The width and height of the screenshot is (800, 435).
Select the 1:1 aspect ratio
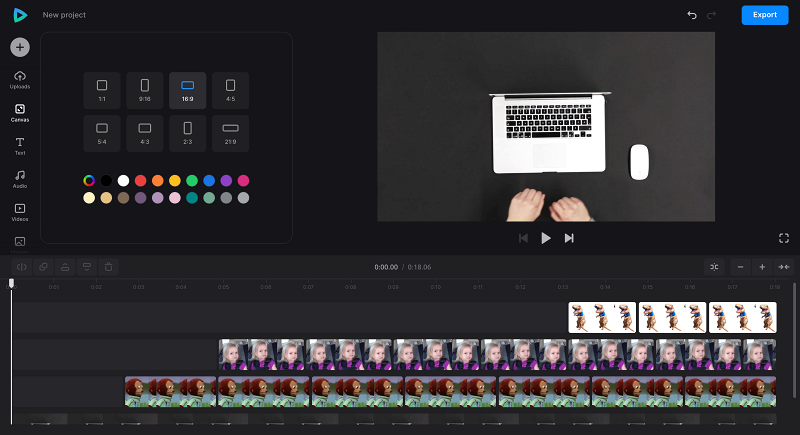pos(102,90)
